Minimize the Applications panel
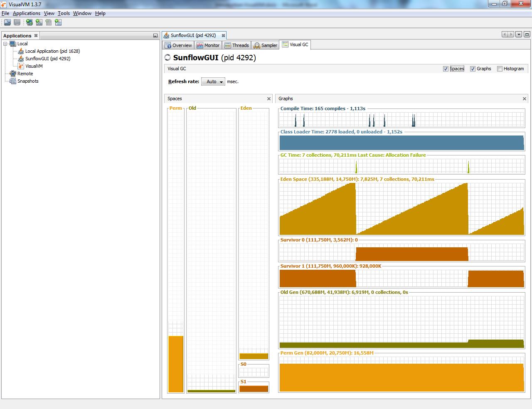 coord(155,36)
